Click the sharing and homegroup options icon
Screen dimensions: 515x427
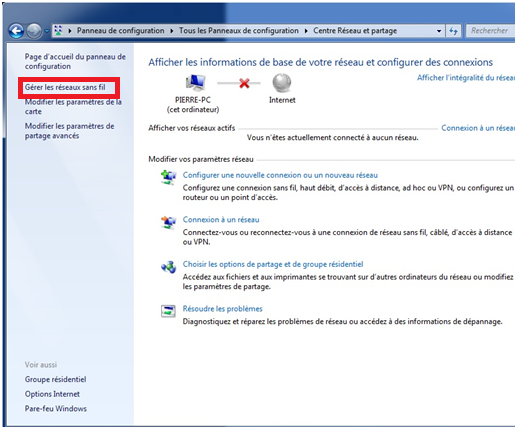tap(168, 267)
